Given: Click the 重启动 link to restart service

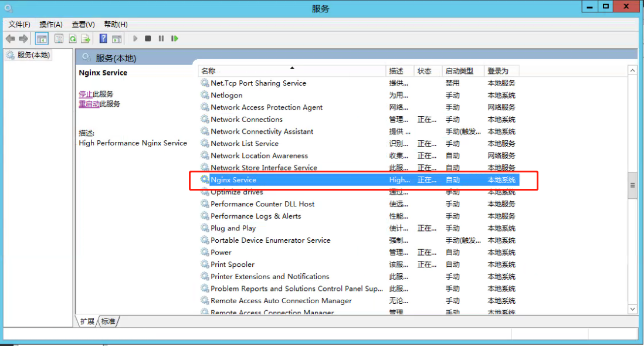Looking at the screenshot, I should coord(89,104).
